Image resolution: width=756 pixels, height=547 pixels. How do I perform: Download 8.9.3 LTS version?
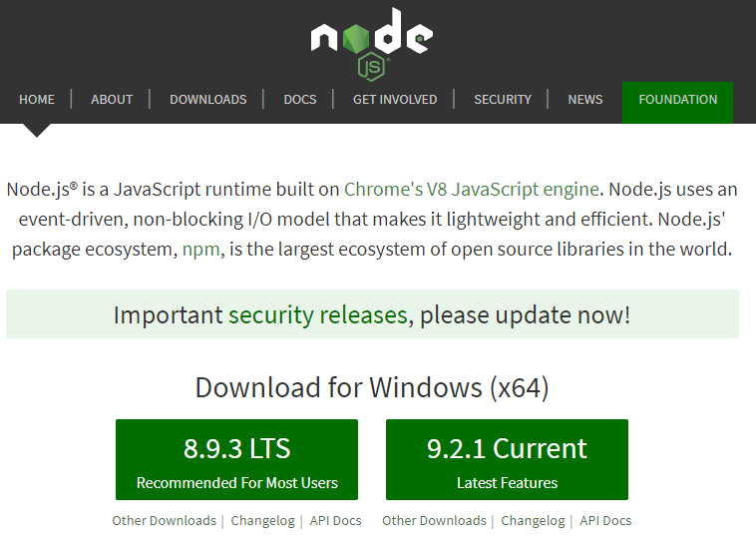coord(236,459)
